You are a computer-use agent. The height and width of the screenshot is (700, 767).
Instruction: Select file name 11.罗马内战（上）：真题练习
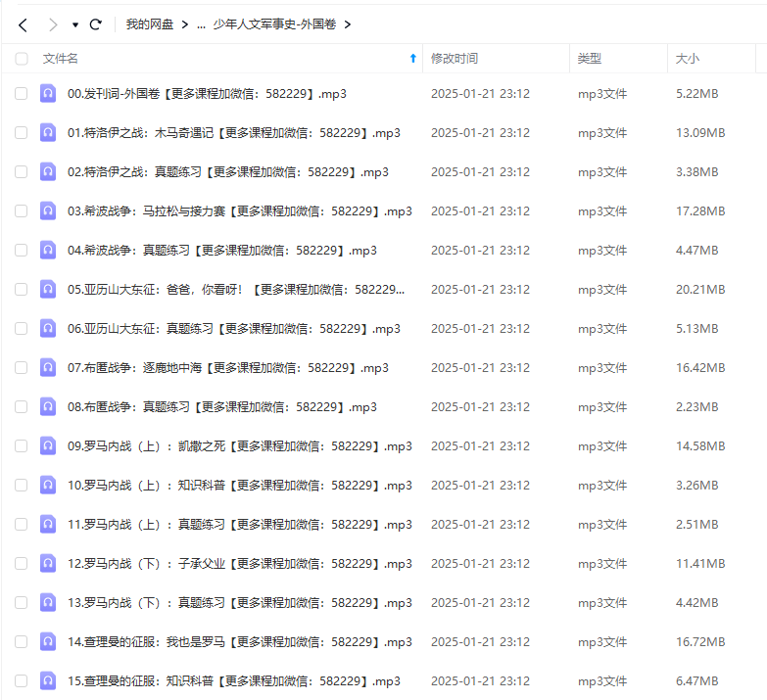240,524
